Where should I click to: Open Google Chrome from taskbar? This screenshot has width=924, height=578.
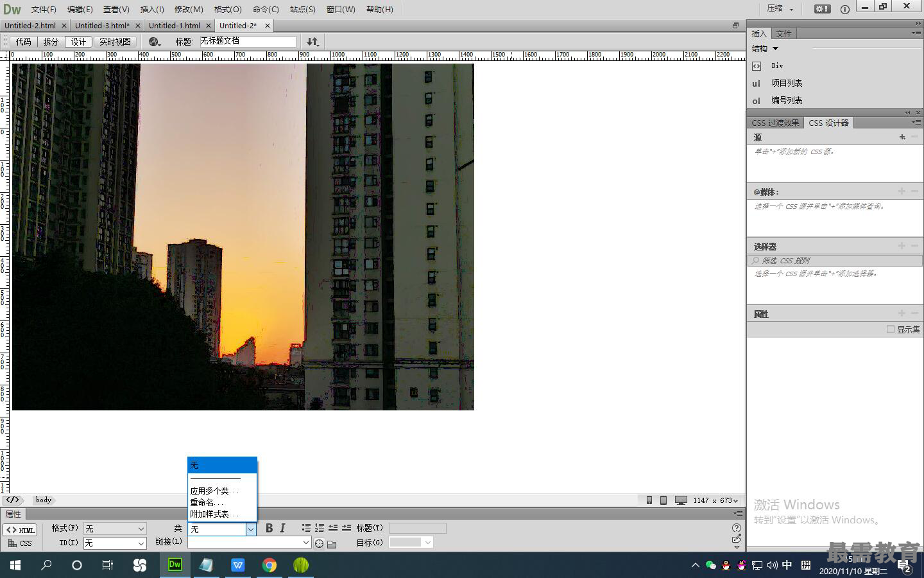coord(269,565)
